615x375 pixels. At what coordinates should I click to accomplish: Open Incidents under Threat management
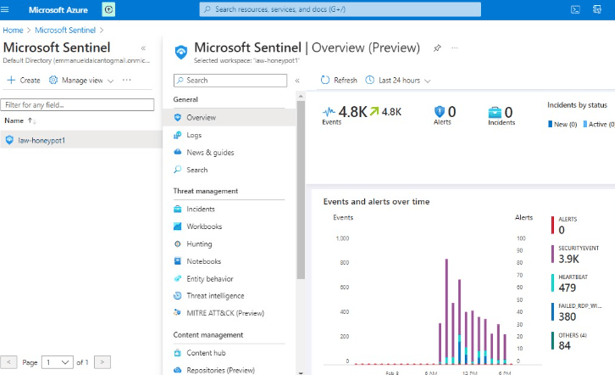coord(200,209)
